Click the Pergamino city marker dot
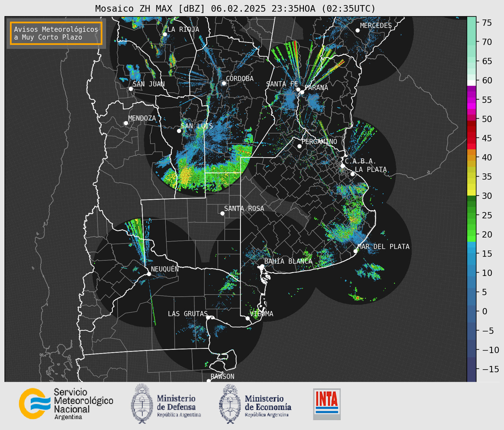The width and height of the screenshot is (504, 430). coord(299,146)
